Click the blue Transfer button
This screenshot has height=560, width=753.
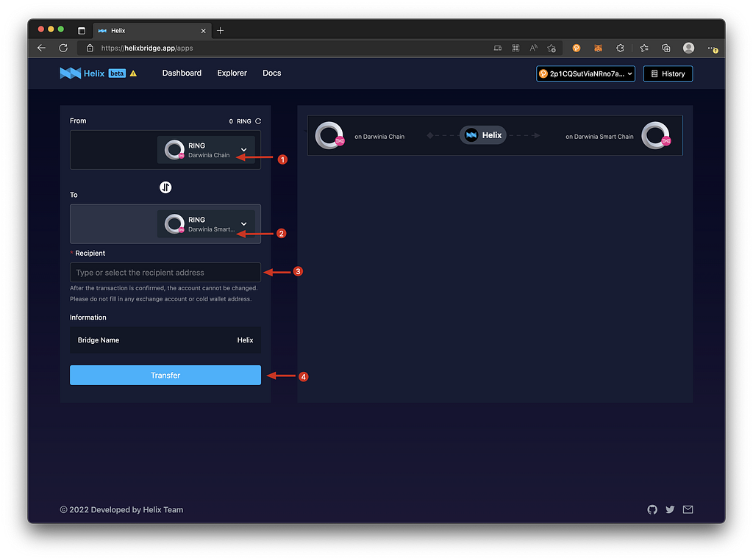click(165, 376)
